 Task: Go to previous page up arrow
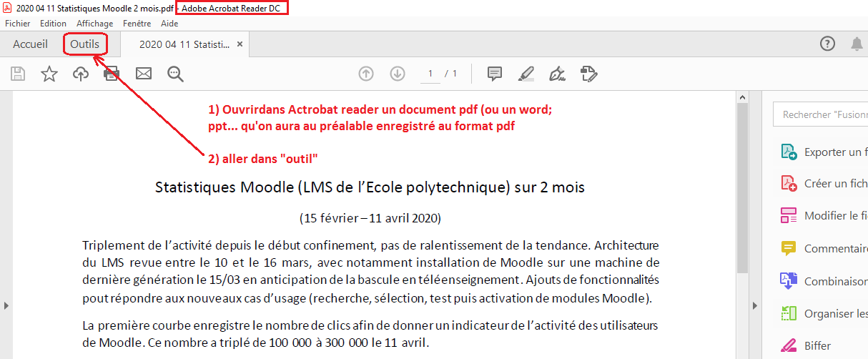[366, 74]
